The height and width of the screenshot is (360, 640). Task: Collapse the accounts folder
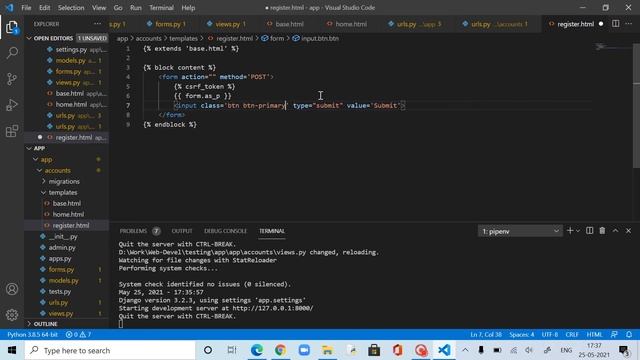(x=40, y=171)
